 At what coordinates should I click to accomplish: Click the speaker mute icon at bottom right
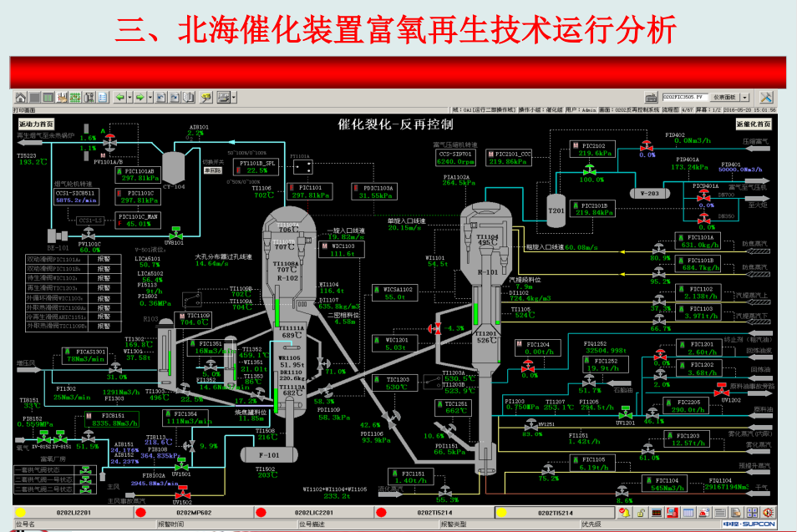(x=769, y=513)
